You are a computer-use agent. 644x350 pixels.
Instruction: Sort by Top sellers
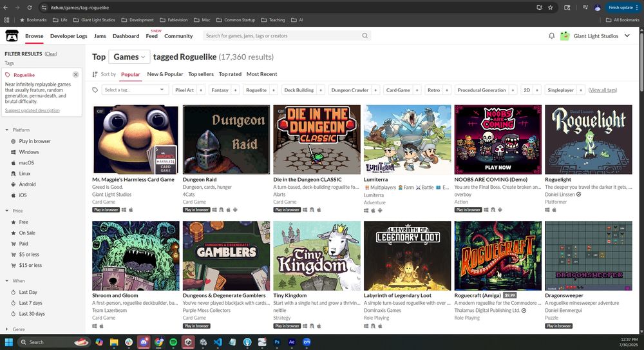point(201,74)
